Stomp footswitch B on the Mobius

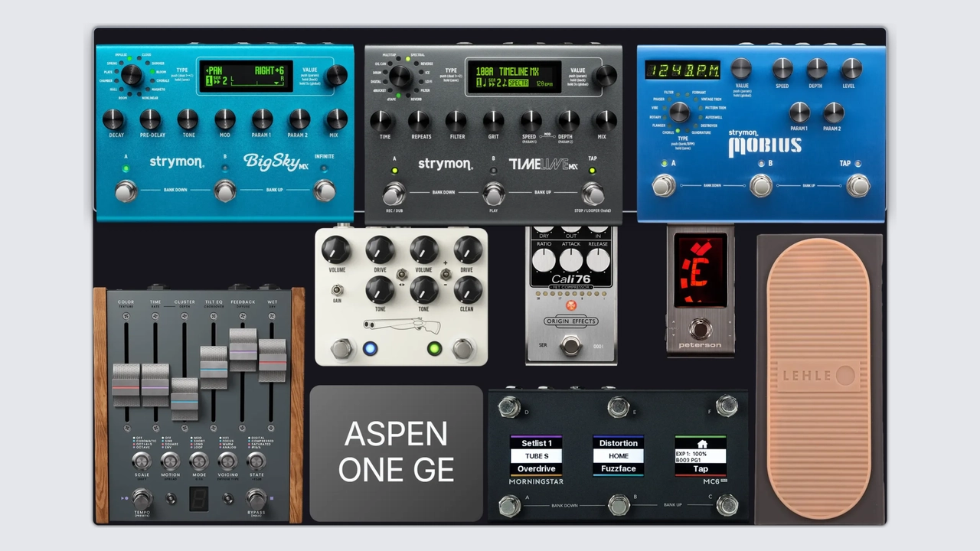761,186
